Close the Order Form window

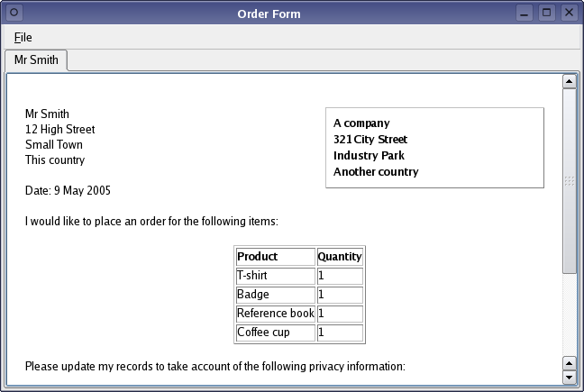[569, 13]
